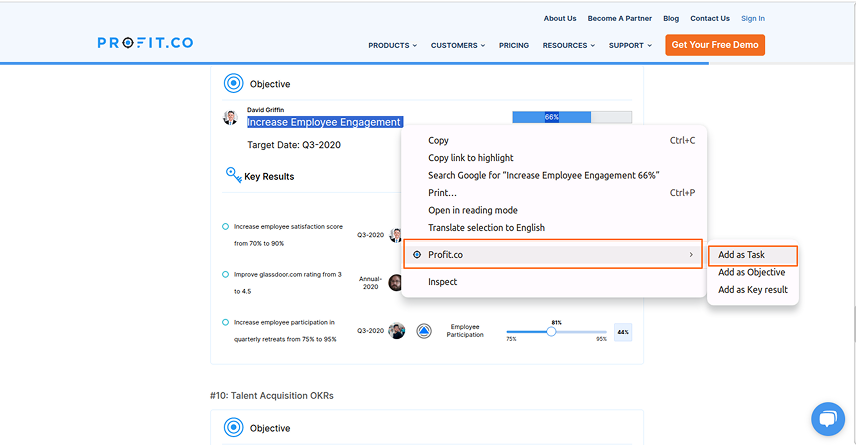
Task: Click the highlighted Increase Employee Engagement title
Action: pyautogui.click(x=324, y=122)
